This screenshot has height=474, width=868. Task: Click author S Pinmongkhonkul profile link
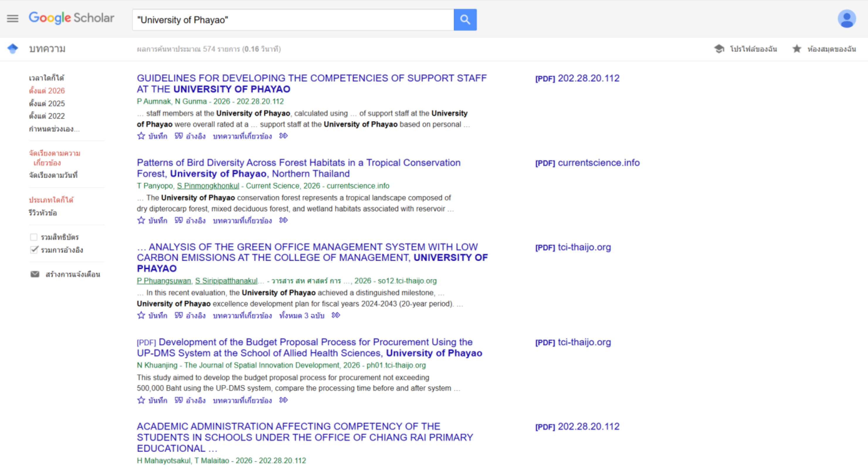coord(208,186)
